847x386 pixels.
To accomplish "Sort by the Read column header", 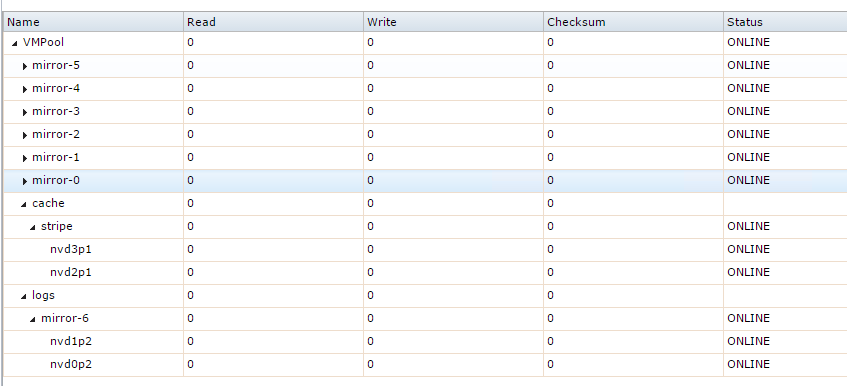I will [273, 22].
